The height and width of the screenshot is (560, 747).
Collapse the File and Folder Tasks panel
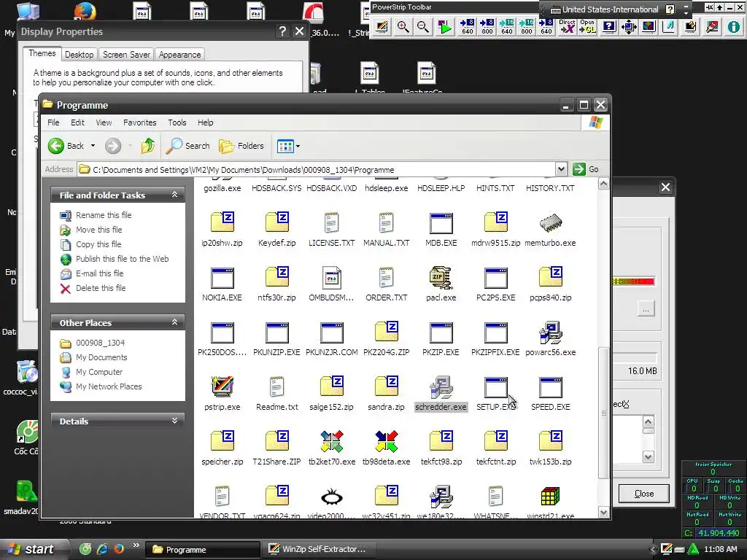pyautogui.click(x=174, y=194)
